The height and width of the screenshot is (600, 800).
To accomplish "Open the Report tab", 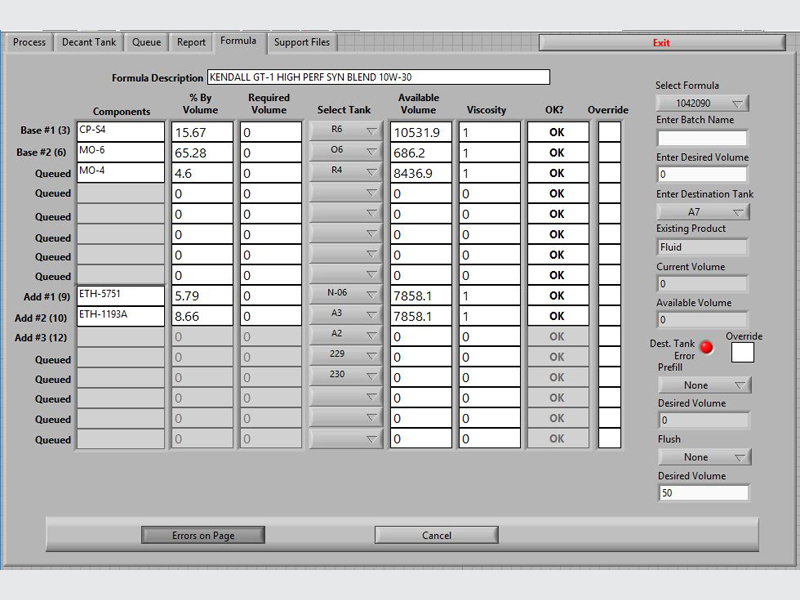I will click(x=191, y=42).
